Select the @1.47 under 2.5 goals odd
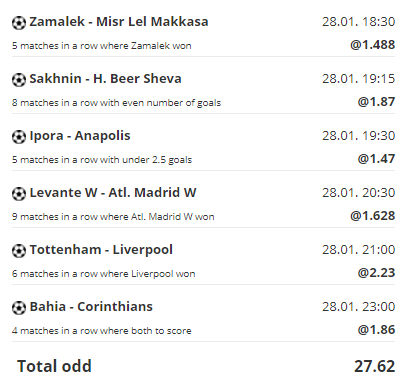 (x=376, y=159)
